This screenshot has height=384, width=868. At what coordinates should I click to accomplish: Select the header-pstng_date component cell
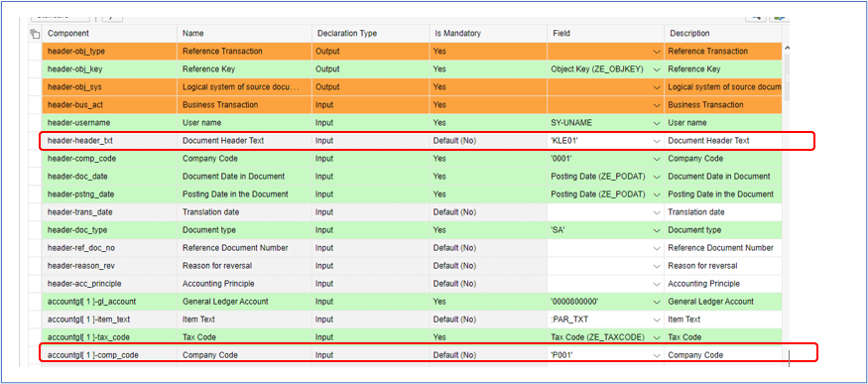click(109, 194)
